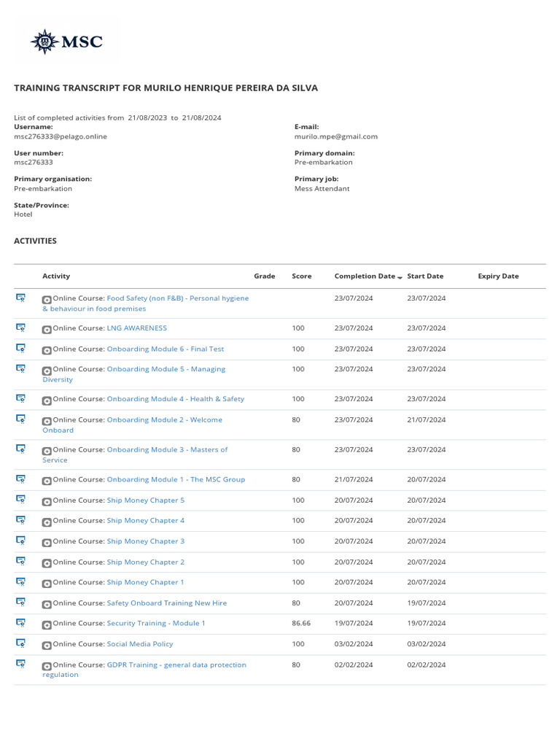Screen dimensions: 560x747
Task: Click Primary job value Mess Attendant
Action: (x=322, y=189)
